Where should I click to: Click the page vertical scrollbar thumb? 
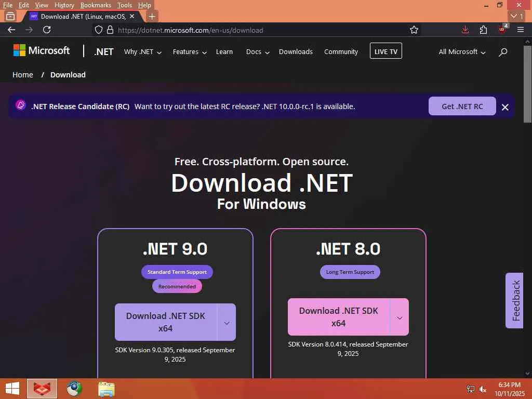[527, 84]
